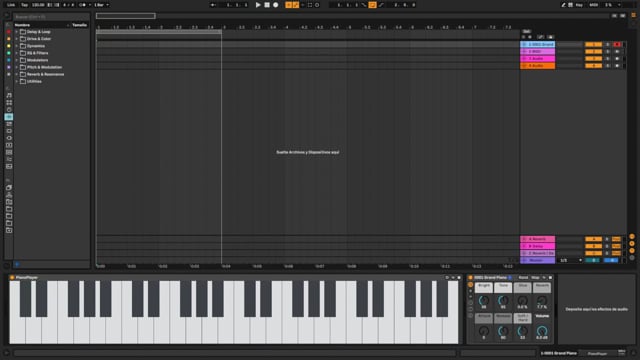Select the highlighted Audio Effects category icon

[x=9, y=117]
